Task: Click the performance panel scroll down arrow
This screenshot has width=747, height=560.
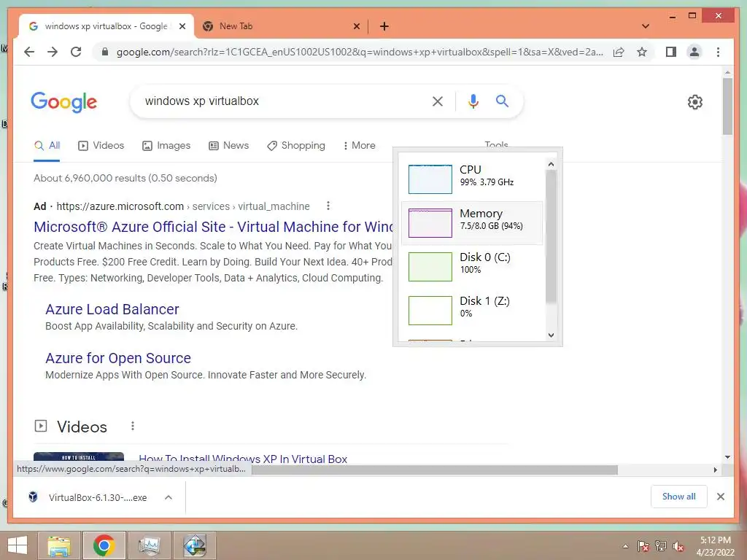Action: (x=551, y=335)
